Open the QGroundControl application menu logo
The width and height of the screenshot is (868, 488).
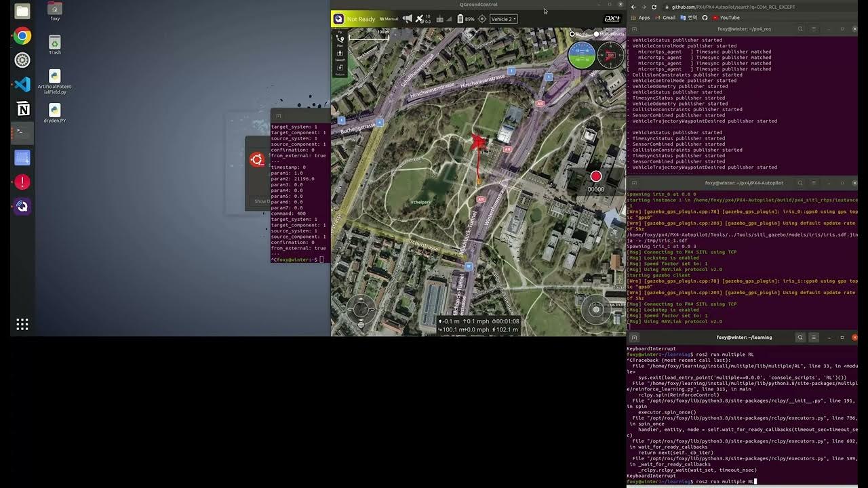click(x=338, y=19)
